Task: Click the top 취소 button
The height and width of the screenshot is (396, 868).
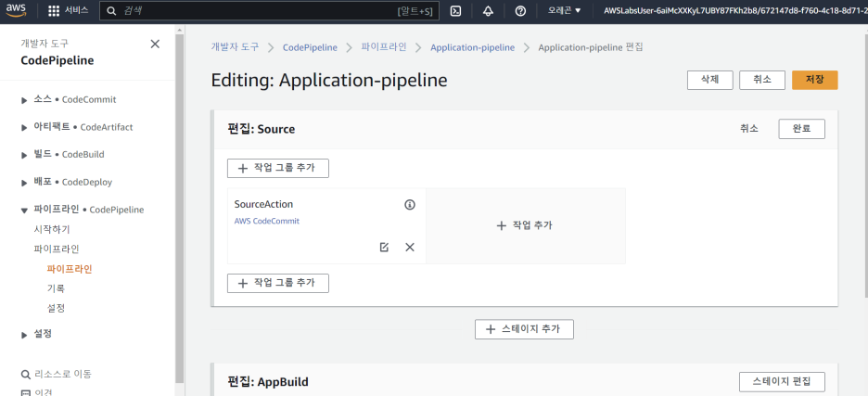Action: tap(762, 80)
